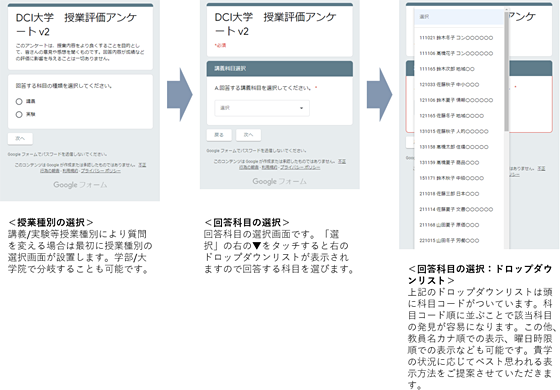The width and height of the screenshot is (560, 390).
Task: Pick option 121033 佐藤秋子 in the list
Action: [459, 85]
